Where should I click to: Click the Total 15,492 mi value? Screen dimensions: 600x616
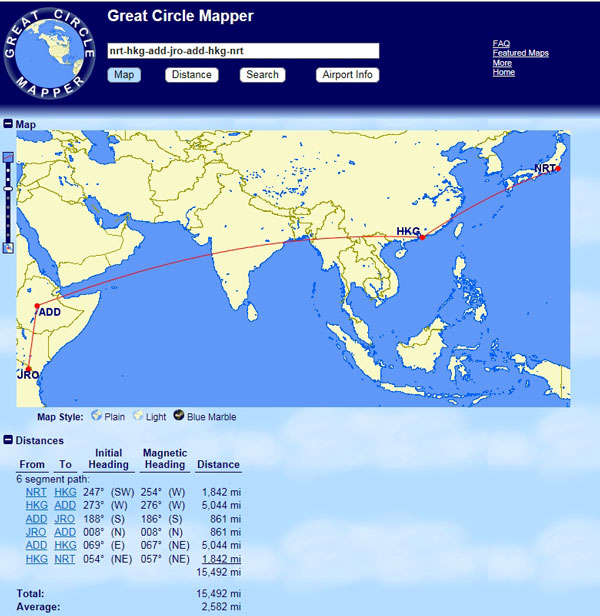coord(219,593)
